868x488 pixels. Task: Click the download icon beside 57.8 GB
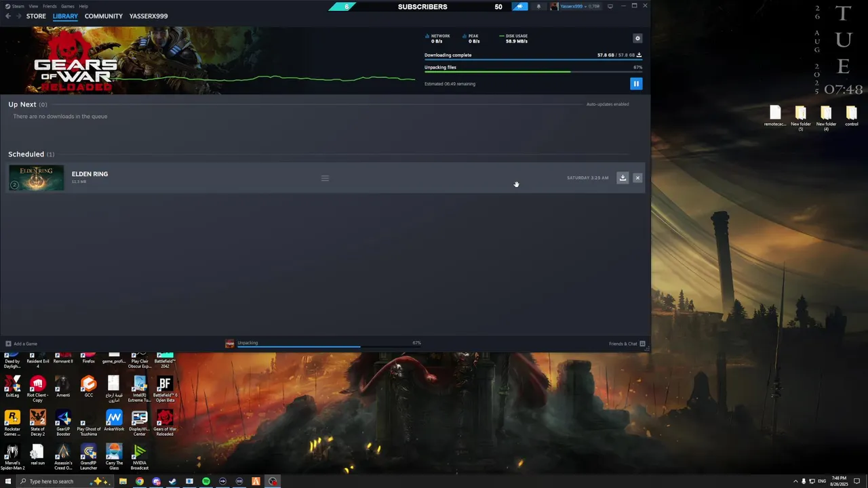coord(639,55)
